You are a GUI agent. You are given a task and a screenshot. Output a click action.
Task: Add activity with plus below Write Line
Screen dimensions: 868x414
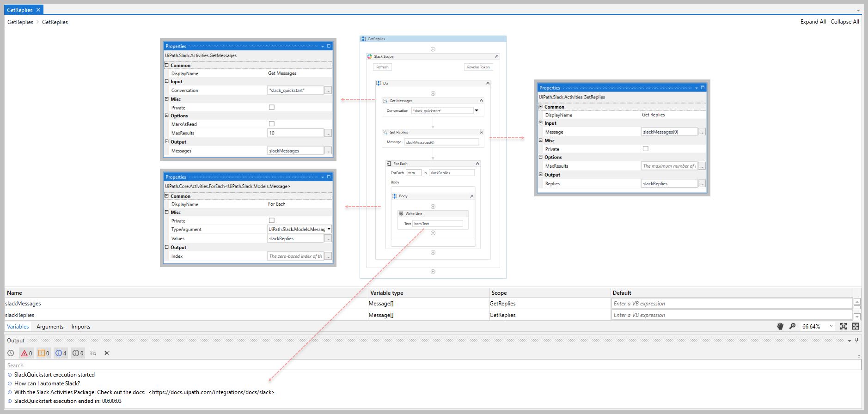click(x=433, y=233)
